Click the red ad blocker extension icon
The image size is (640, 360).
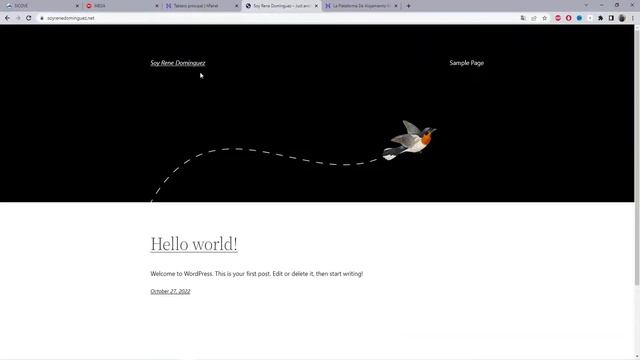558,18
